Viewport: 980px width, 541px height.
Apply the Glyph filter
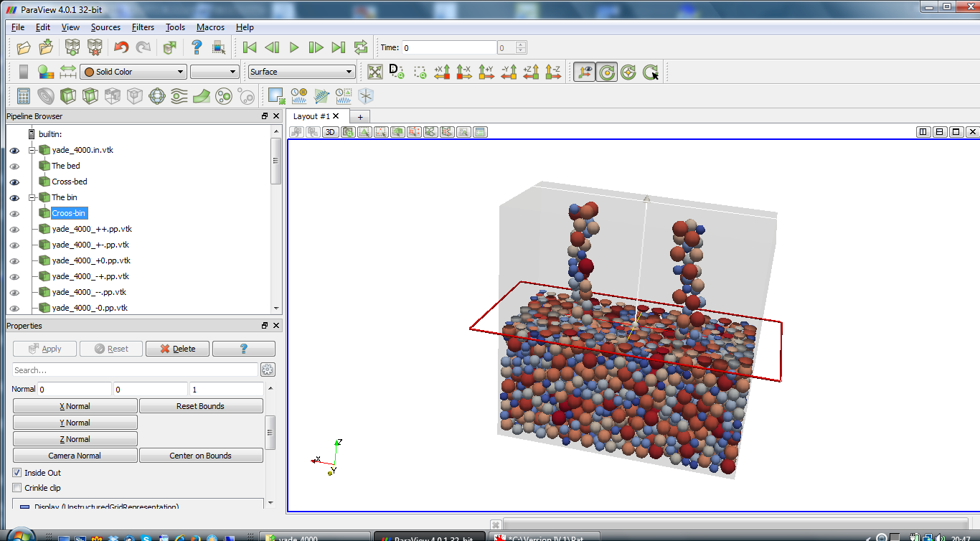pyautogui.click(x=156, y=96)
